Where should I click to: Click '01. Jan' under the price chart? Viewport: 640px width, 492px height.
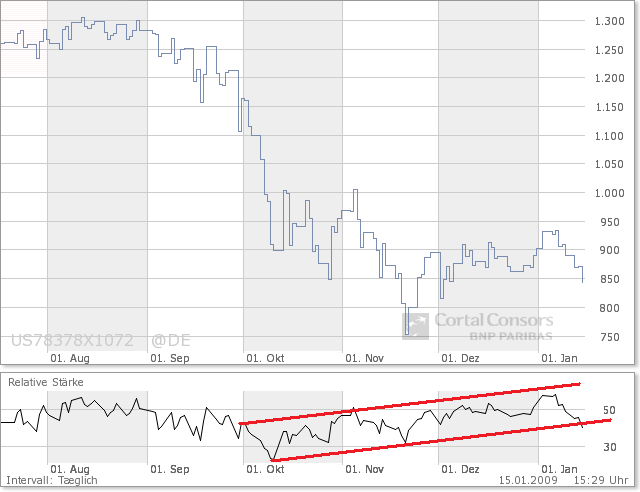[559, 358]
